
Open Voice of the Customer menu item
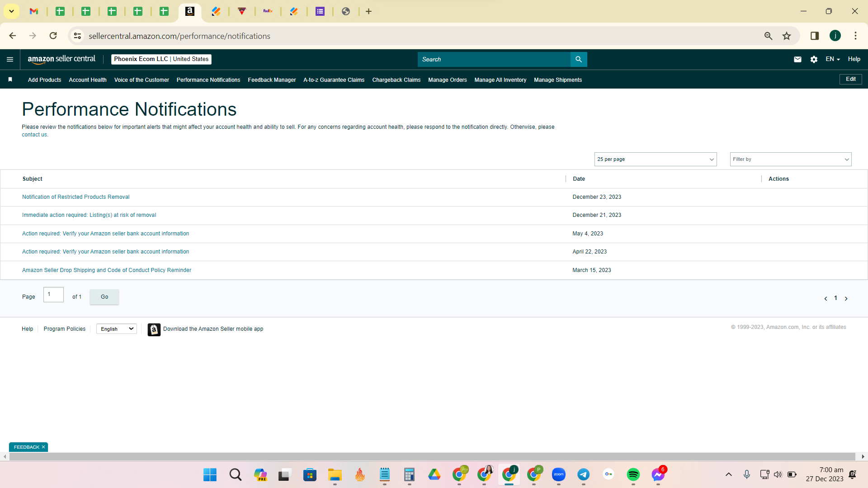coord(142,80)
